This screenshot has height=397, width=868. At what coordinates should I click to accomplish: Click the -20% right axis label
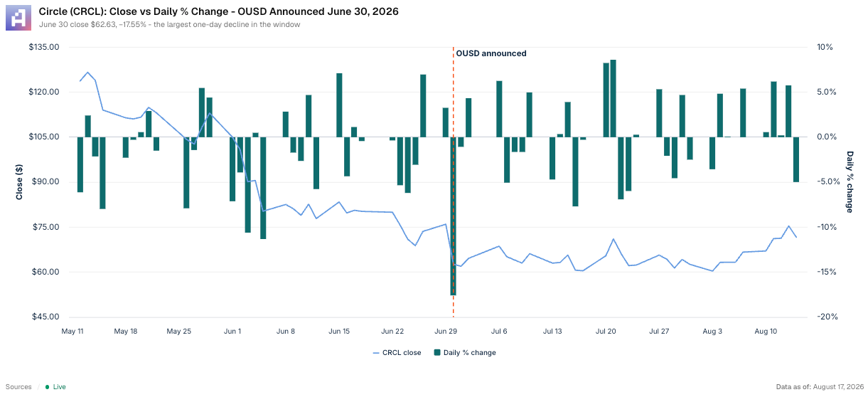[827, 317]
